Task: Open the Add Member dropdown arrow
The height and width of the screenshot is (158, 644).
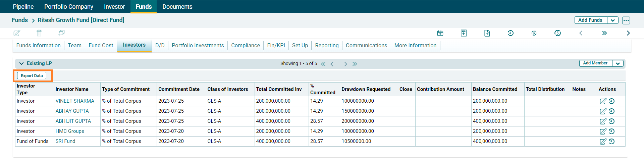Action: [618, 63]
